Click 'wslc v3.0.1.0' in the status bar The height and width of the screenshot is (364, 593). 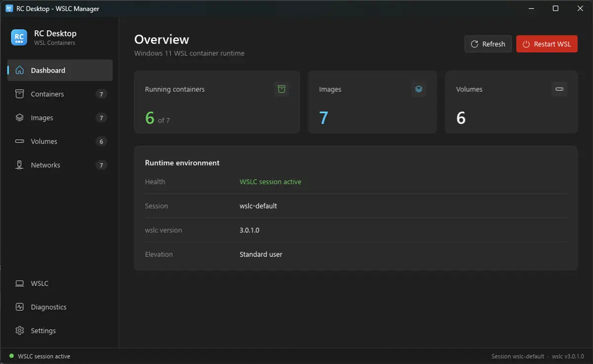click(568, 356)
